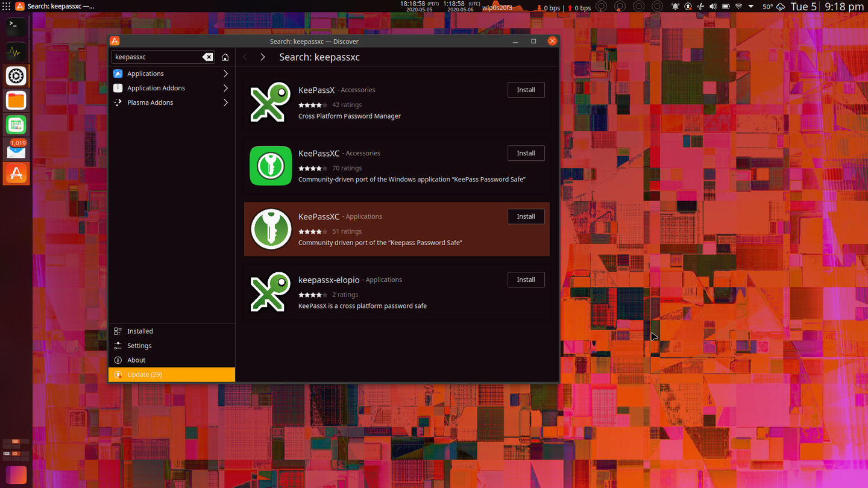The height and width of the screenshot is (488, 868).
Task: Click the round KeePassXC Applications icon
Action: [x=271, y=229]
